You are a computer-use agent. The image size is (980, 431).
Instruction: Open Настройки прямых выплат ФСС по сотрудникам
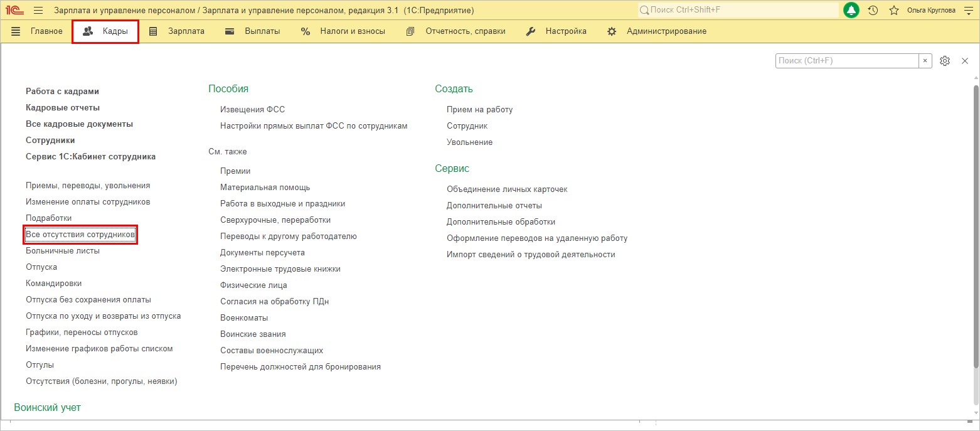[x=314, y=126]
